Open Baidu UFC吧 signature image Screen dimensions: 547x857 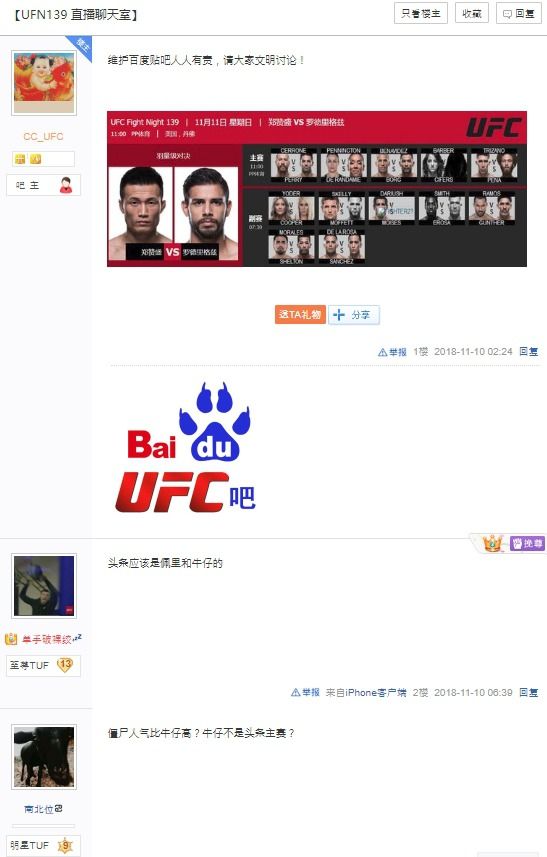[186, 448]
